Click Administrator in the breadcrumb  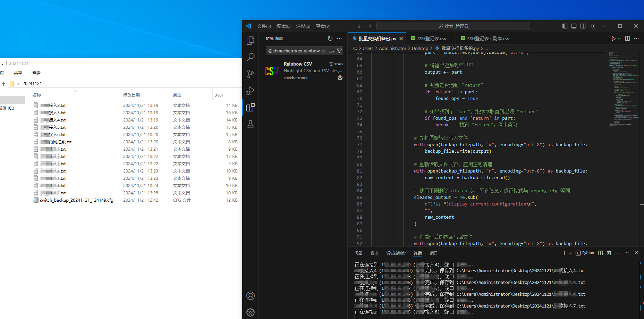[x=392, y=48]
